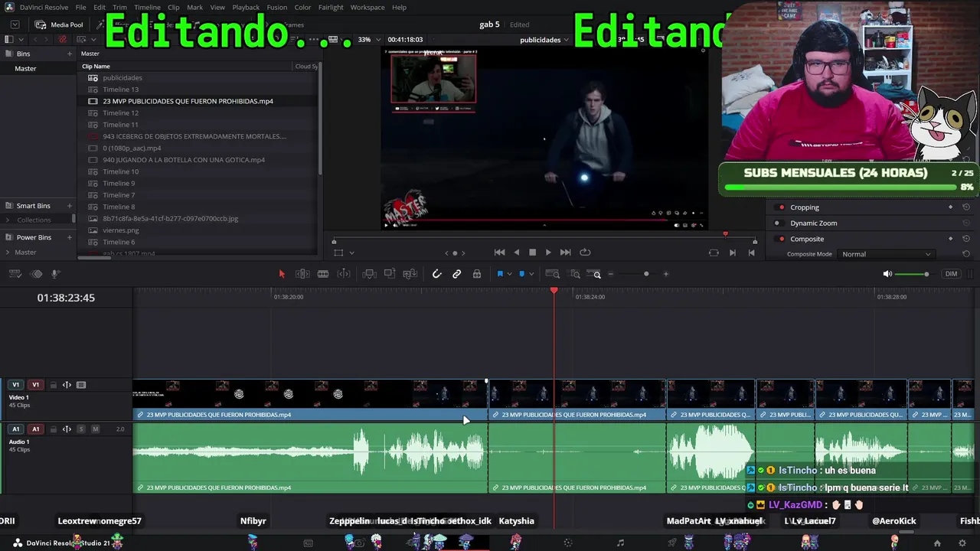The height and width of the screenshot is (551, 980).
Task: Play timeline in reverse
Action: pyautogui.click(x=516, y=253)
